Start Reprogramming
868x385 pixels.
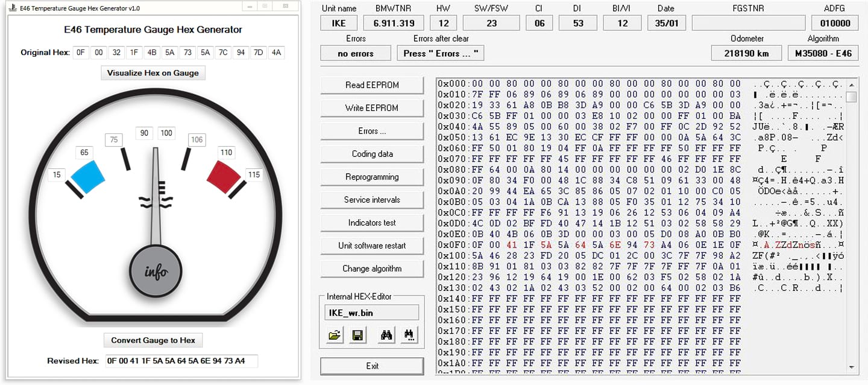pos(372,176)
